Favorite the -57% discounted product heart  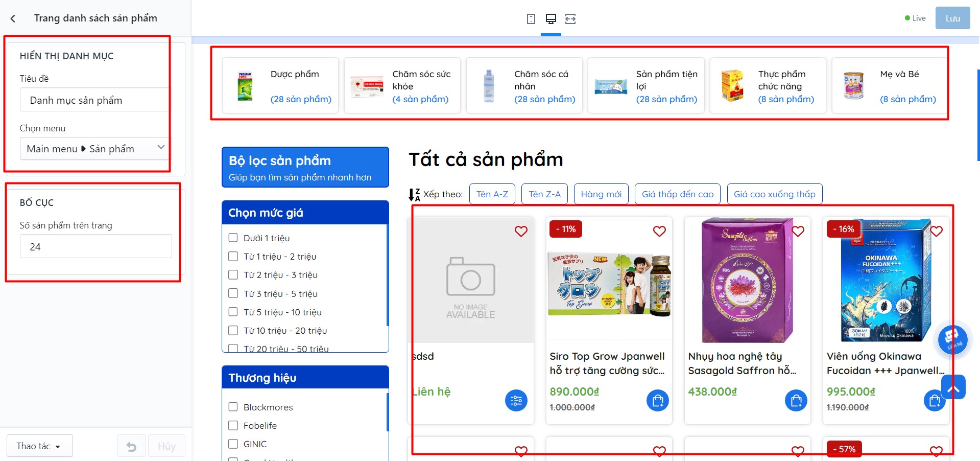936,451
